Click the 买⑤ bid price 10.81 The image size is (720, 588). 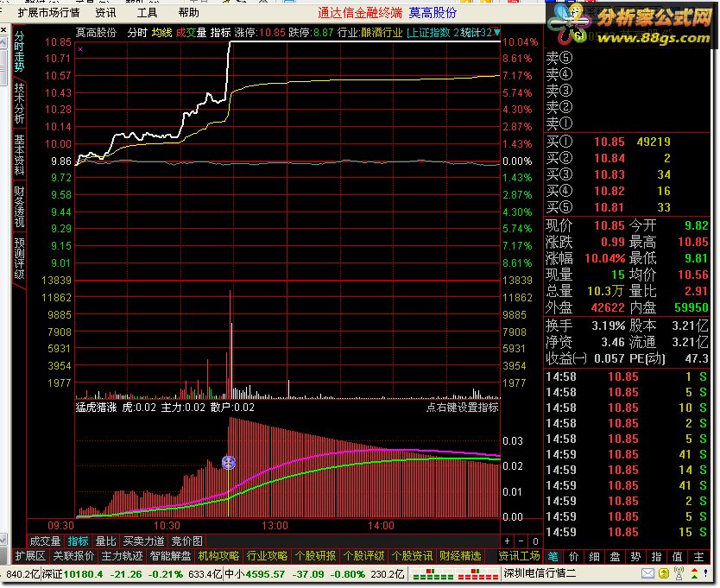(x=609, y=207)
